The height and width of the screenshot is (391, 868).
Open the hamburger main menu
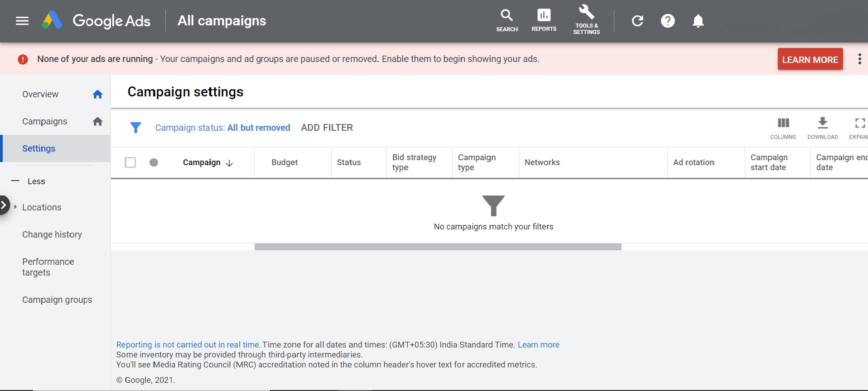[22, 21]
